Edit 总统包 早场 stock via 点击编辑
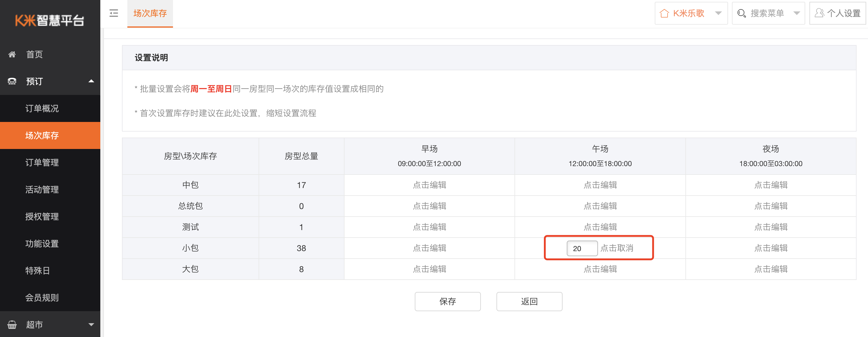The width and height of the screenshot is (868, 337). 429,206
